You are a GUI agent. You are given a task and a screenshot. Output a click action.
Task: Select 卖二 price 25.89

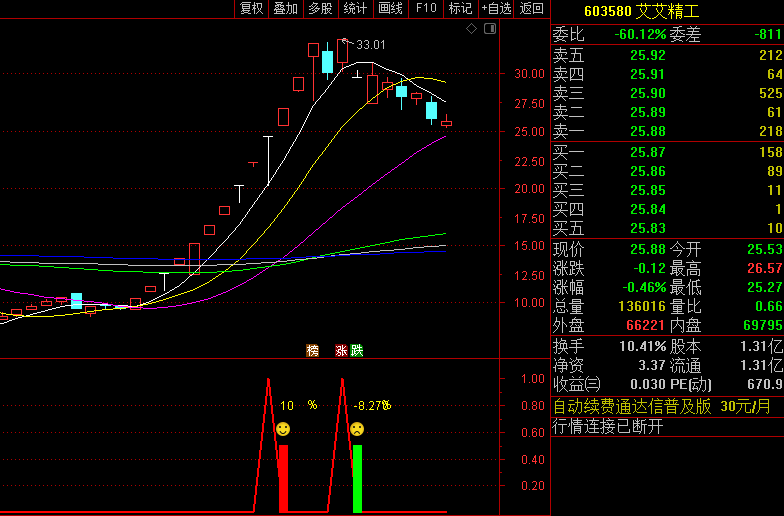point(648,112)
